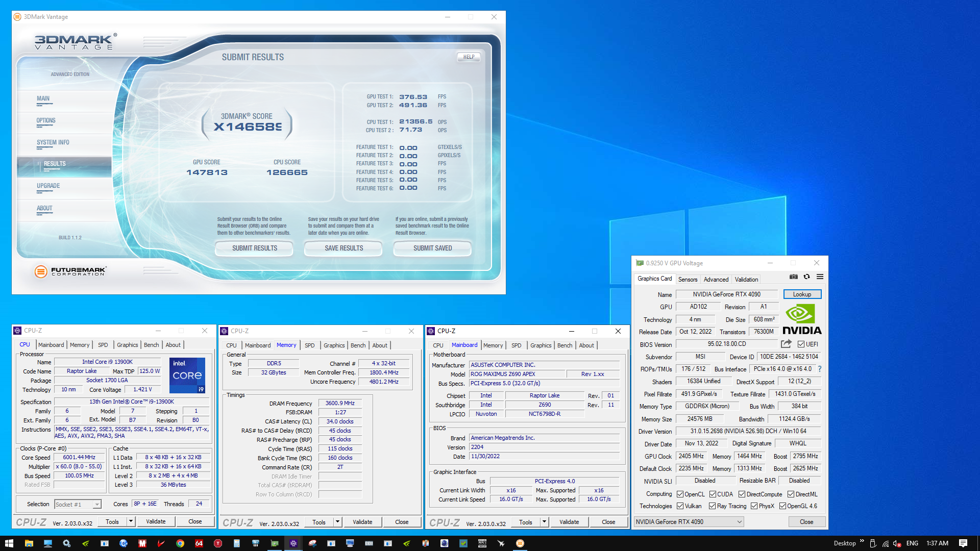The image size is (980, 551).
Task: Click the red 64 taskbar icon
Action: click(x=199, y=543)
